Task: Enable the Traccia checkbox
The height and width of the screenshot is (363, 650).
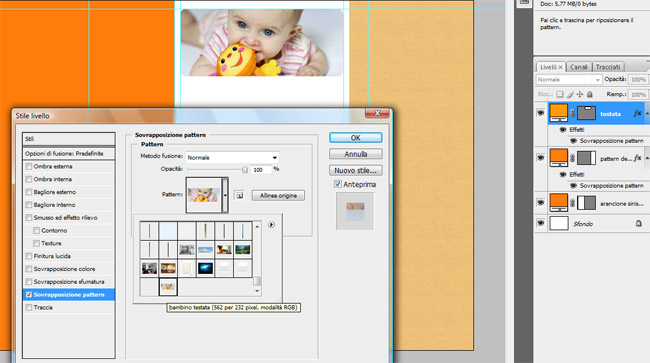Action: [x=29, y=307]
